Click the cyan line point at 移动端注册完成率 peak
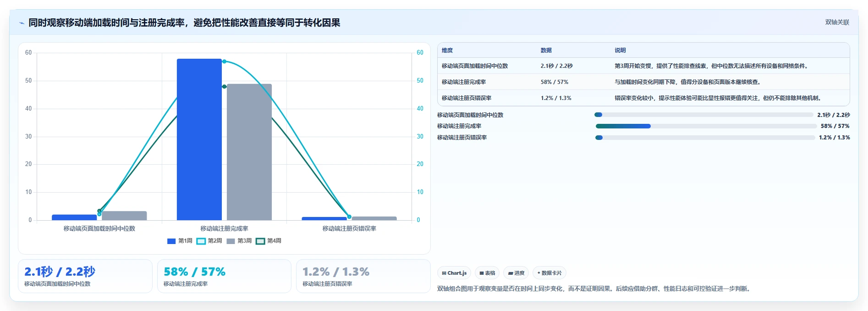The height and width of the screenshot is (311, 868). [224, 61]
